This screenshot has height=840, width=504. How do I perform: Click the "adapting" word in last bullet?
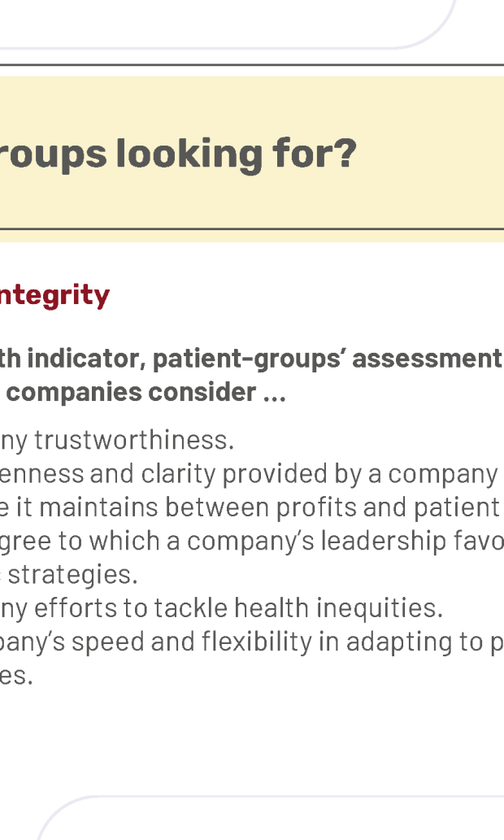412,642
